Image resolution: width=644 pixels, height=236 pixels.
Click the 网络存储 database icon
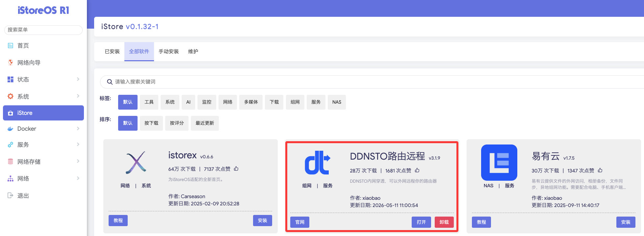[x=11, y=162]
